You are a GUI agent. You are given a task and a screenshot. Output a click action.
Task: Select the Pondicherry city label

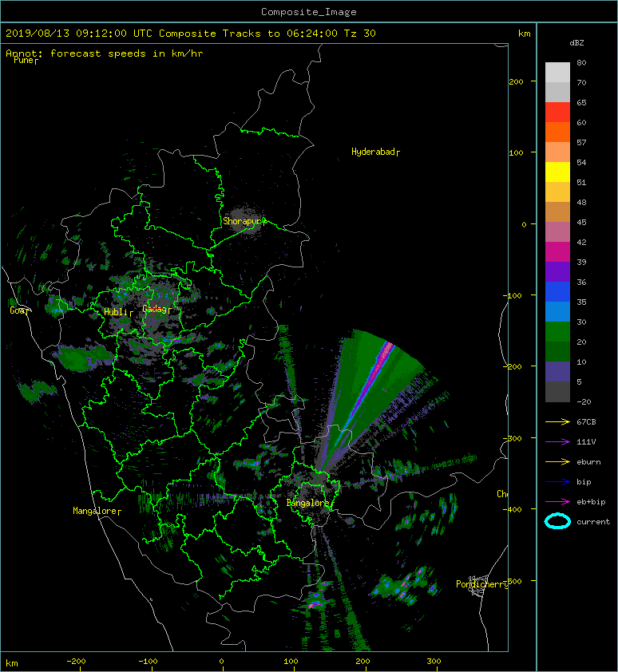(481, 584)
